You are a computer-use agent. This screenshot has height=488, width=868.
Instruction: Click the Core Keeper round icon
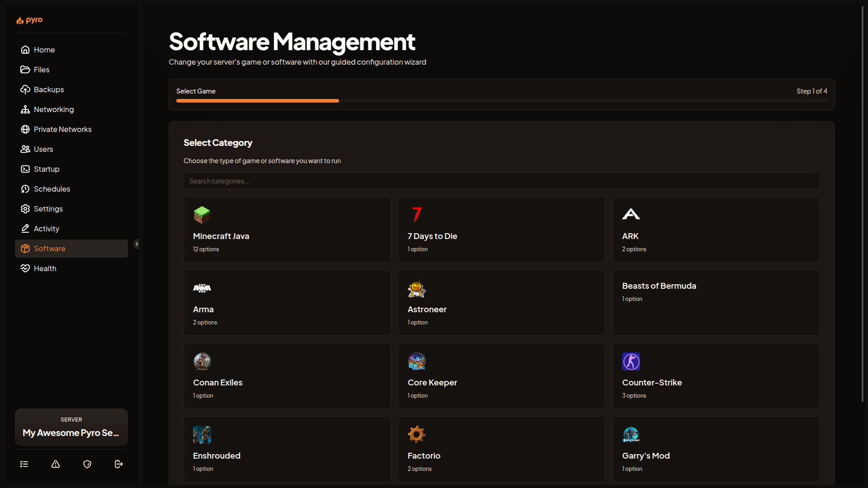pos(417,361)
